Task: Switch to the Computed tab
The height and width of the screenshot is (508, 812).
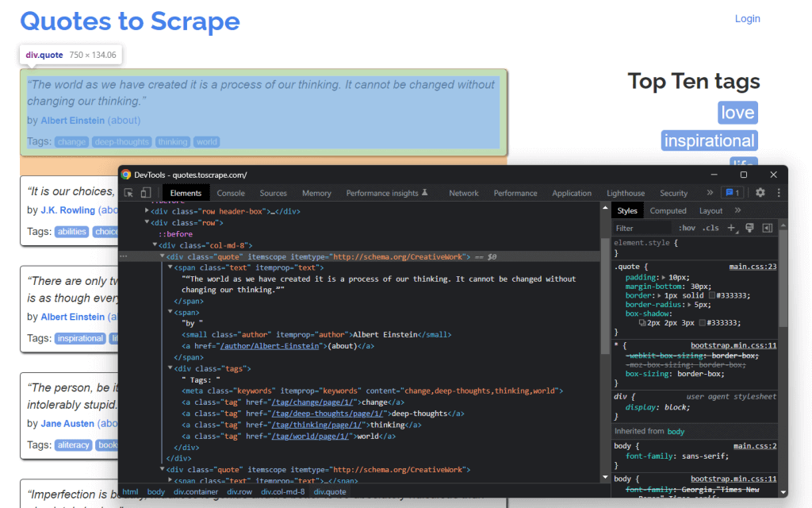Action: point(668,210)
